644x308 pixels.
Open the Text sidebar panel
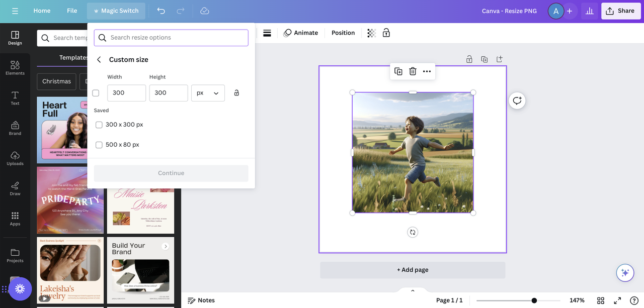pos(15,98)
